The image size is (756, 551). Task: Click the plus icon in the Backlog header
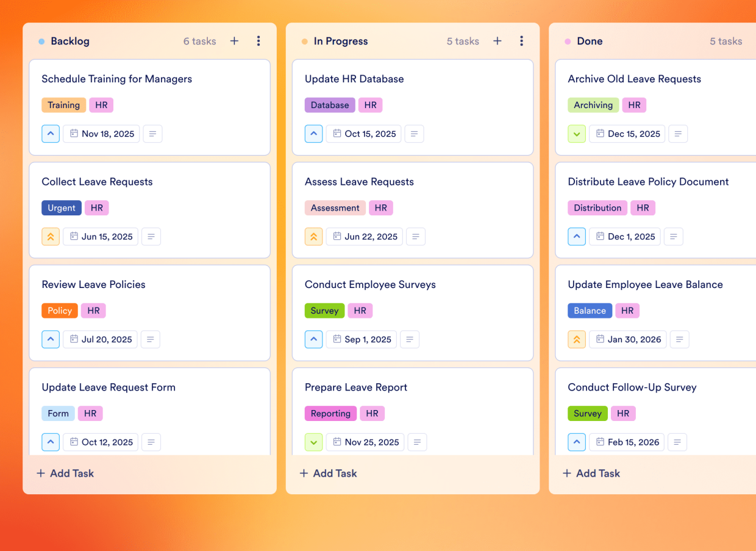(234, 41)
